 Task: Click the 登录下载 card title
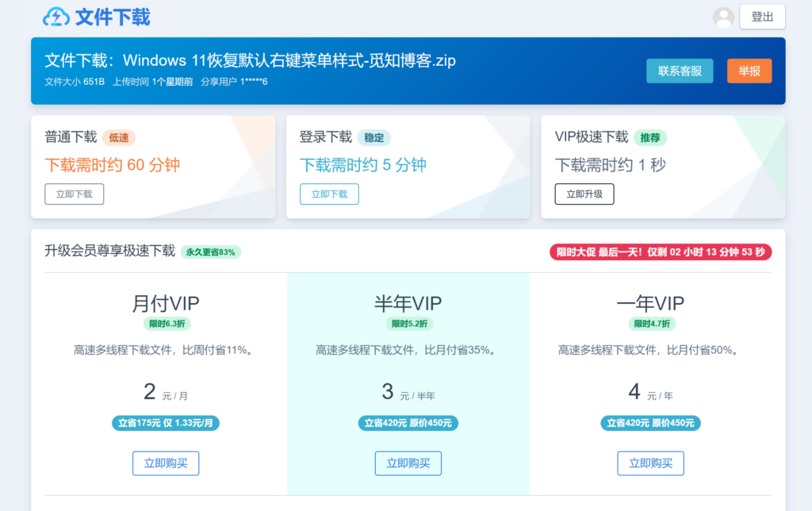[326, 137]
